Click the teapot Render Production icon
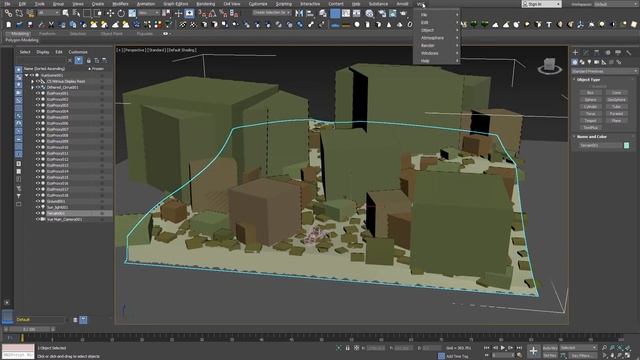Screen dimensions: 640x360 403,13
